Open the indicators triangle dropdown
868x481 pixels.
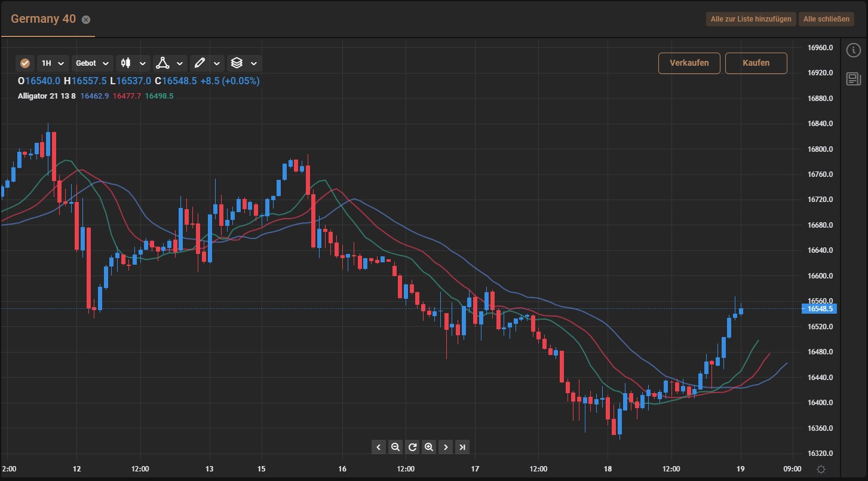[x=170, y=63]
